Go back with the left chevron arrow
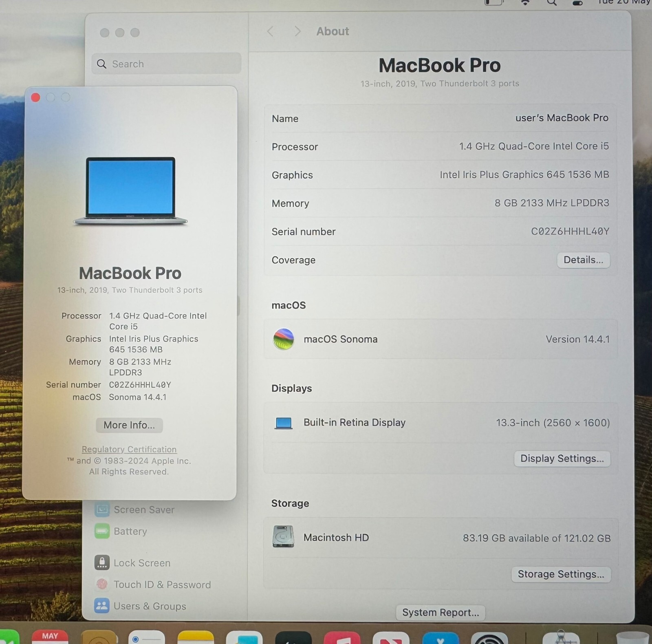The height and width of the screenshot is (644, 652). point(270,31)
